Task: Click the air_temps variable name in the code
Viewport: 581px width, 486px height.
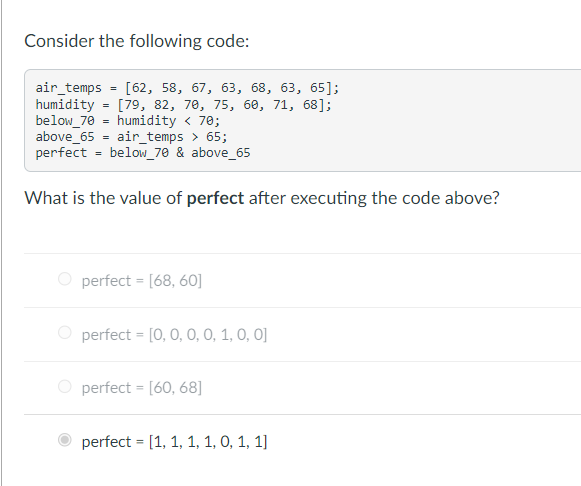Action: [69, 88]
